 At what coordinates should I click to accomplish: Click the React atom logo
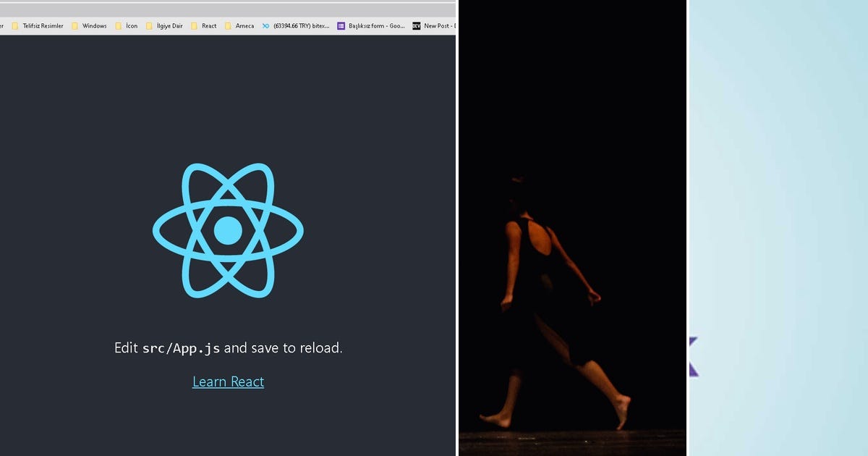pos(228,230)
